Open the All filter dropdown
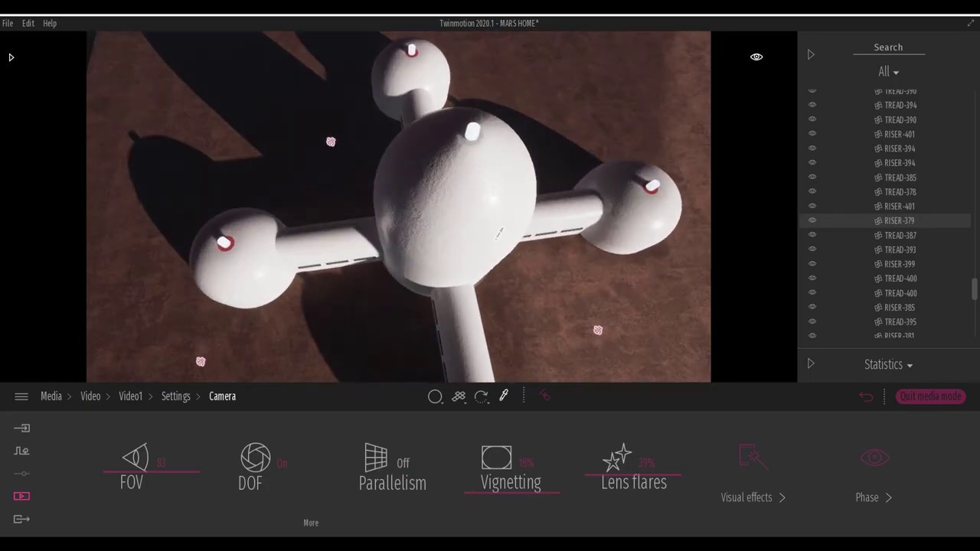This screenshot has height=551, width=980. (888, 72)
